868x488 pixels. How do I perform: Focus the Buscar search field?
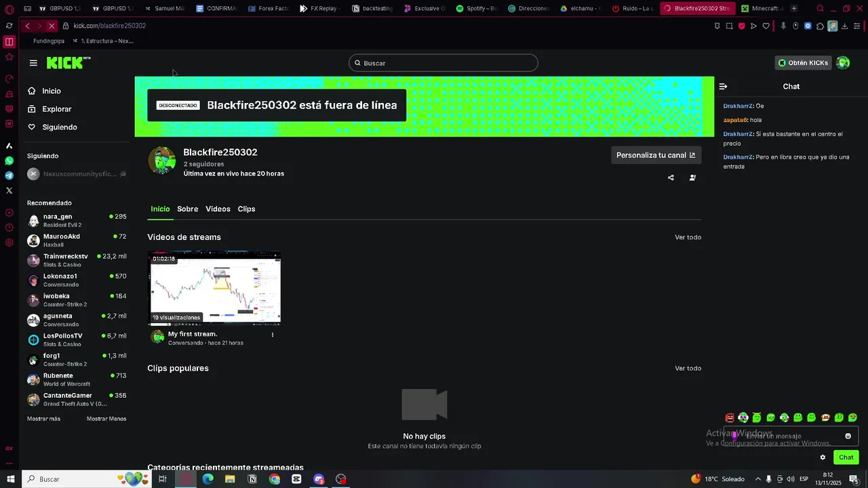coord(443,63)
